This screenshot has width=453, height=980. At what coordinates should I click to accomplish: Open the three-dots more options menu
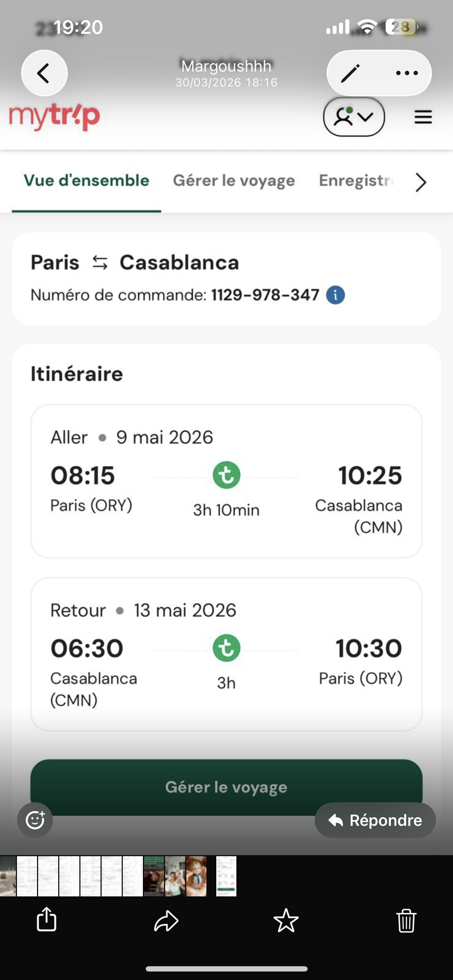tap(406, 73)
